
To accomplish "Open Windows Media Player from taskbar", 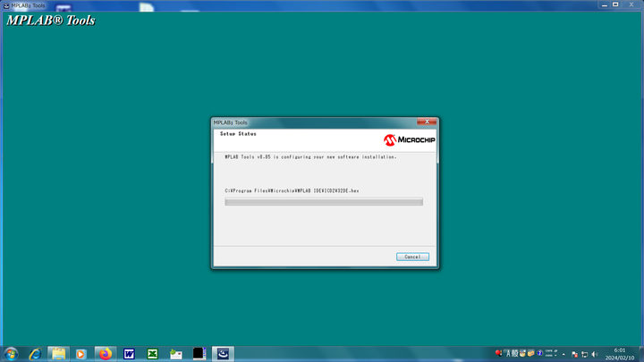I will (x=81, y=354).
